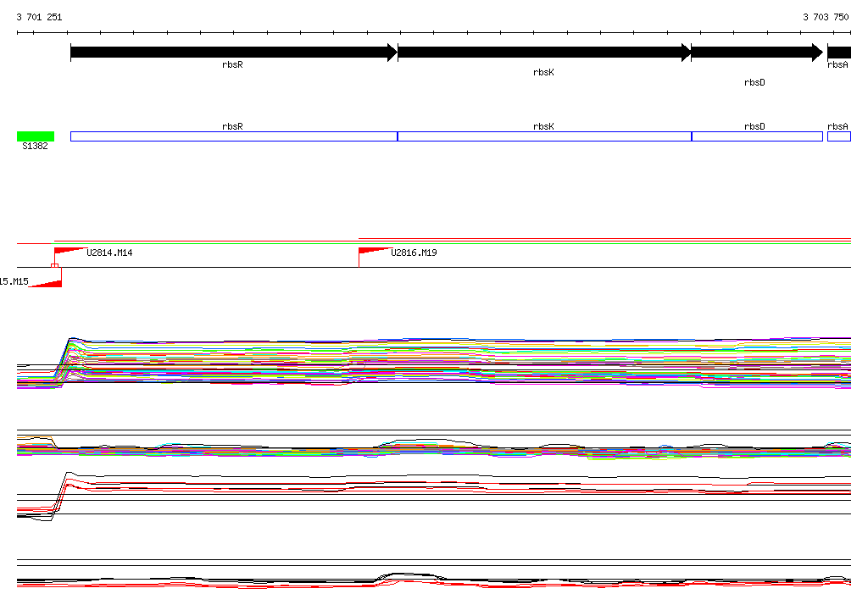Click the black rbsD gene arrow
The height and width of the screenshot is (605, 868).
(x=757, y=53)
